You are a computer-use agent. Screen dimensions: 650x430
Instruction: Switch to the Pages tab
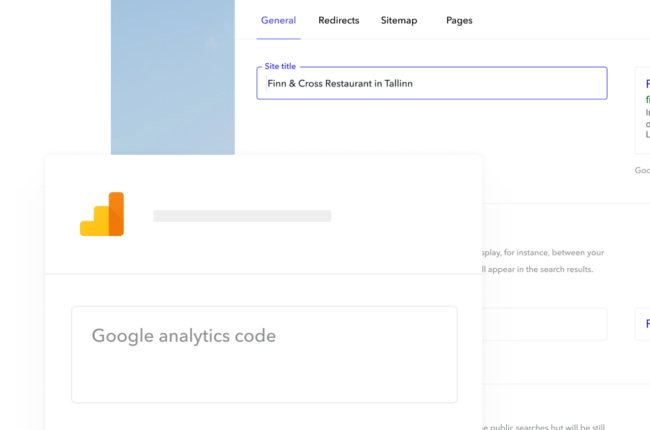[x=459, y=20]
